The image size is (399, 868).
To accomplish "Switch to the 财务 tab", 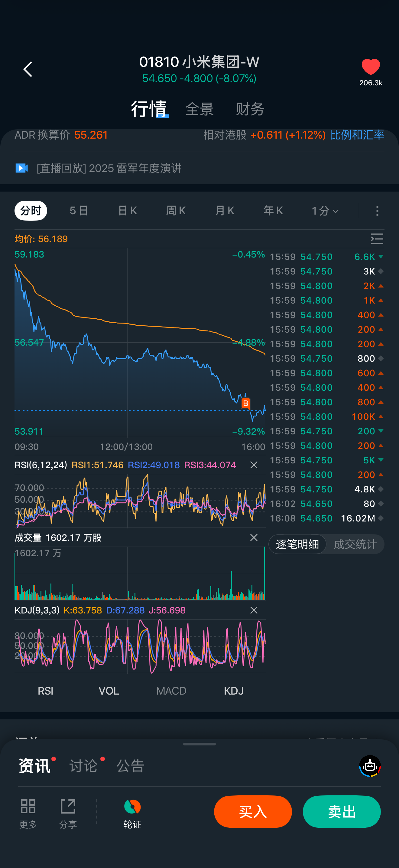I will [250, 109].
